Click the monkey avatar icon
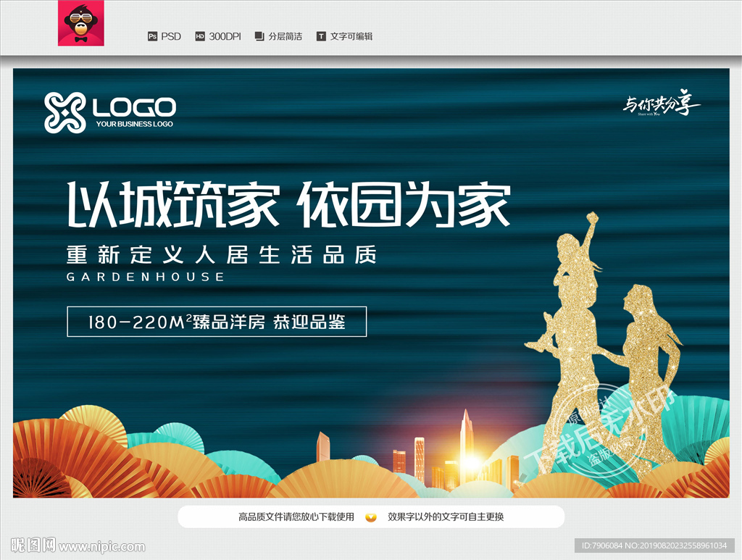This screenshot has height=560, width=742. [x=81, y=23]
